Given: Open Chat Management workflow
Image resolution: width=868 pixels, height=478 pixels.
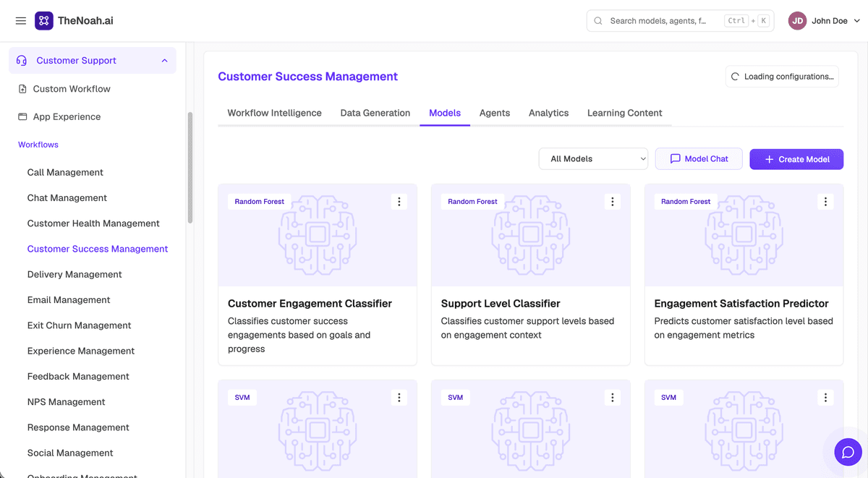Looking at the screenshot, I should click(x=67, y=198).
